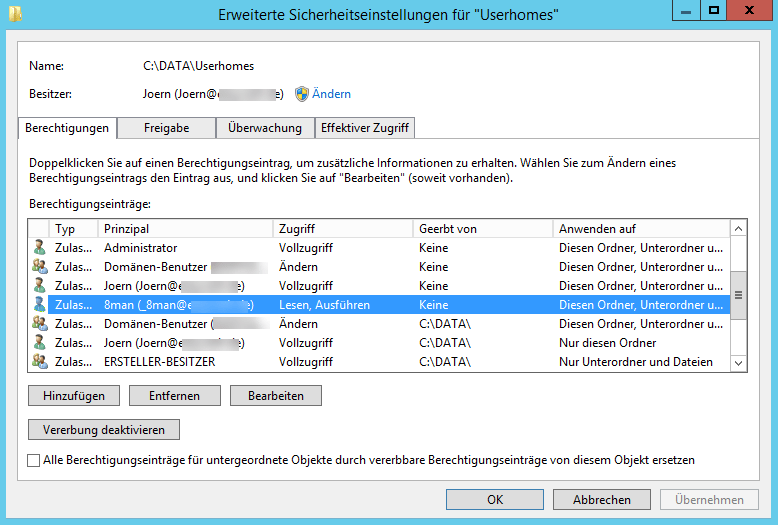Click the group icon of Domänen-Benutzer inherited from C:\DATA\
The width and height of the screenshot is (778, 525).
tap(39, 324)
